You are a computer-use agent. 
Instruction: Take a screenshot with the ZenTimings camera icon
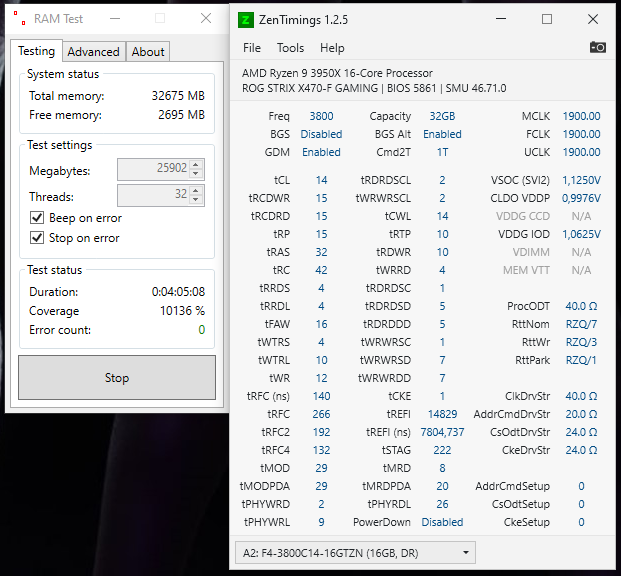pyautogui.click(x=598, y=48)
